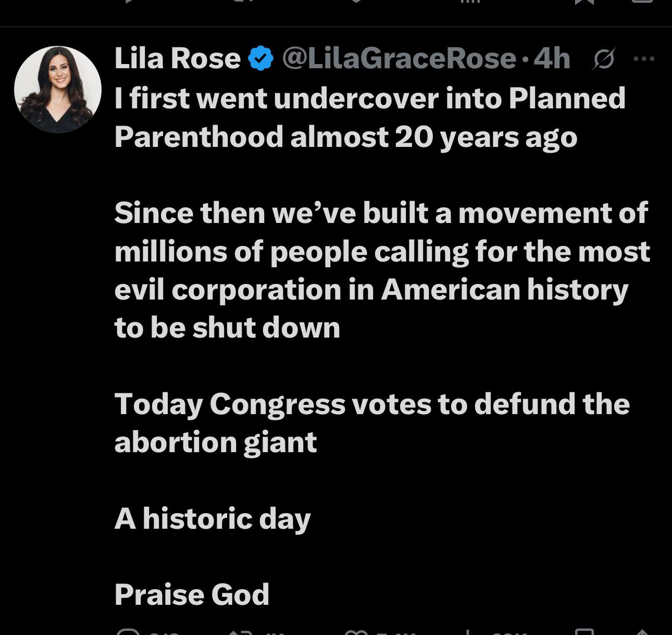Open the @LilaGraceRose handle link
The image size is (672, 635).
399,58
